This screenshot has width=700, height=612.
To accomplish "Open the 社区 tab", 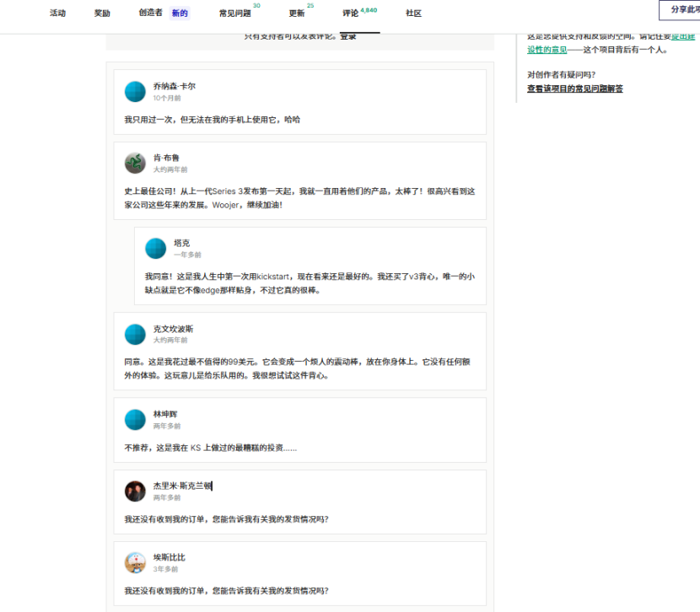I will (x=414, y=13).
